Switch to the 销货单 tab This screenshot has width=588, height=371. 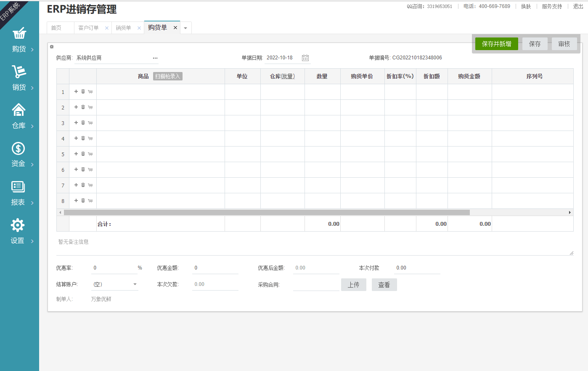click(x=123, y=28)
